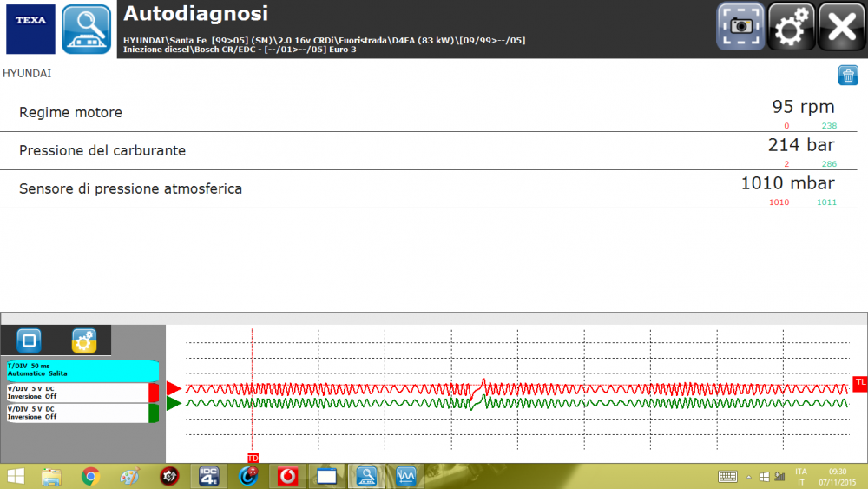Click the oscilloscope stop square button
Screen dimensions: 868x489
pyautogui.click(x=30, y=340)
